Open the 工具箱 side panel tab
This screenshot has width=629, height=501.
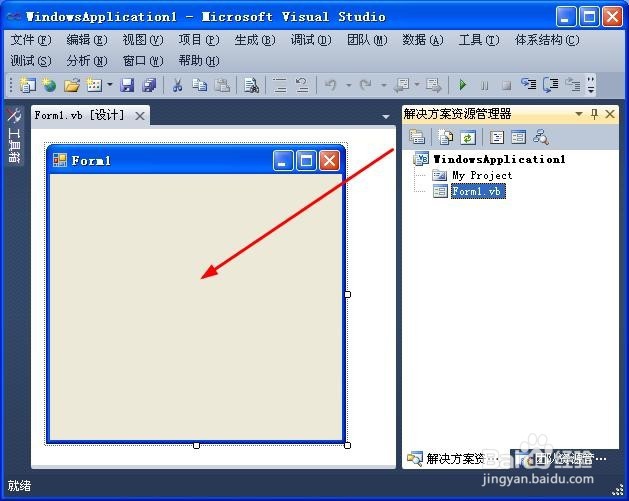tap(14, 135)
